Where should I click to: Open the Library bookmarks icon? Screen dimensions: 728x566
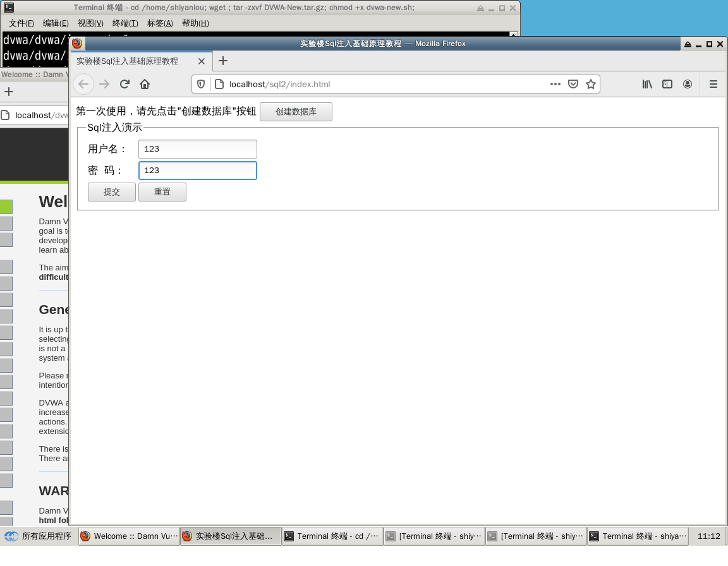pyautogui.click(x=647, y=84)
